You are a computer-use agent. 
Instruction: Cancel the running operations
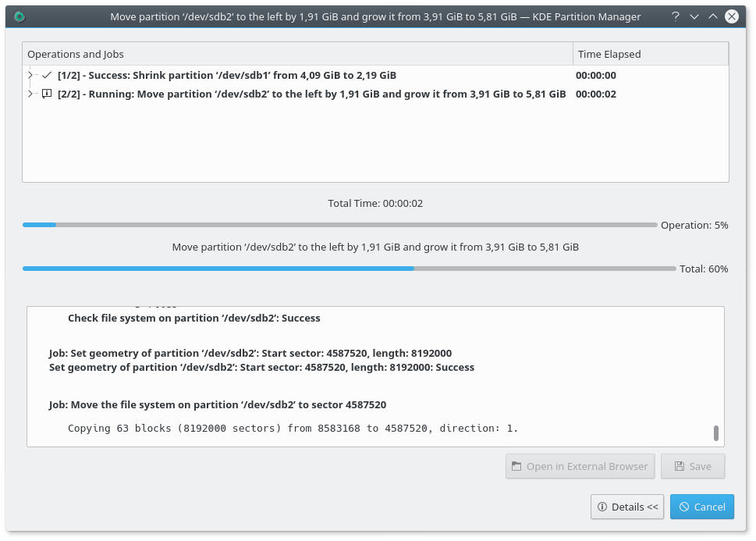[702, 507]
